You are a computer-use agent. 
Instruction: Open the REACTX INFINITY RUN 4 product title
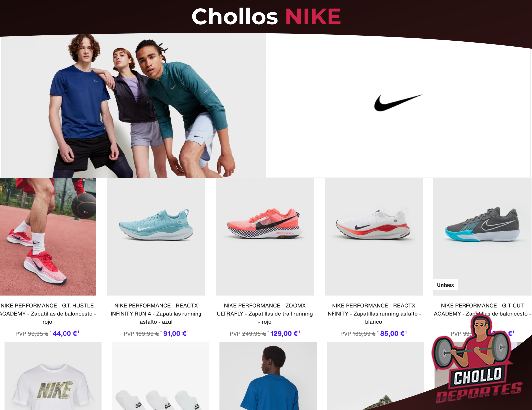[156, 314]
